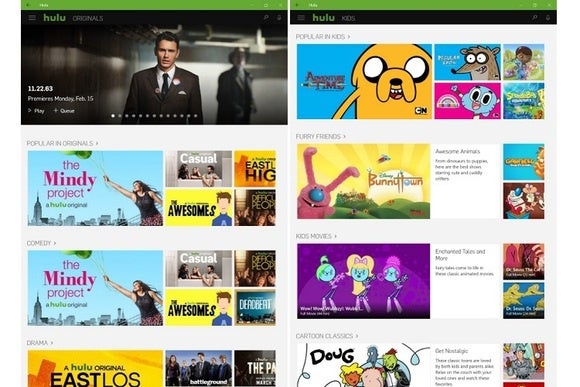Screen dimensions: 580x387
Task: Click search icon in Kids header
Action: click(535, 17)
